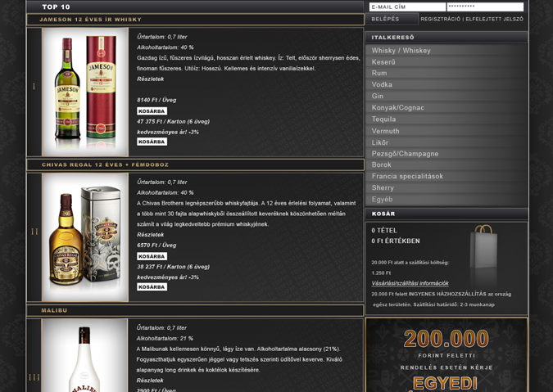Select Gin category
The width and height of the screenshot is (553, 392).
446,96
